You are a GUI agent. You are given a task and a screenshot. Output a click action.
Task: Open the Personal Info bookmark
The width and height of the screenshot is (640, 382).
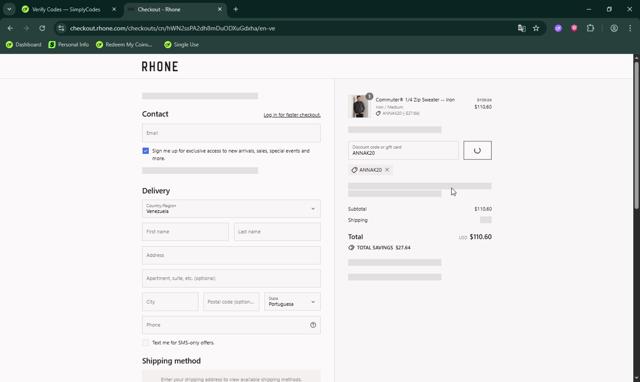pos(69,44)
